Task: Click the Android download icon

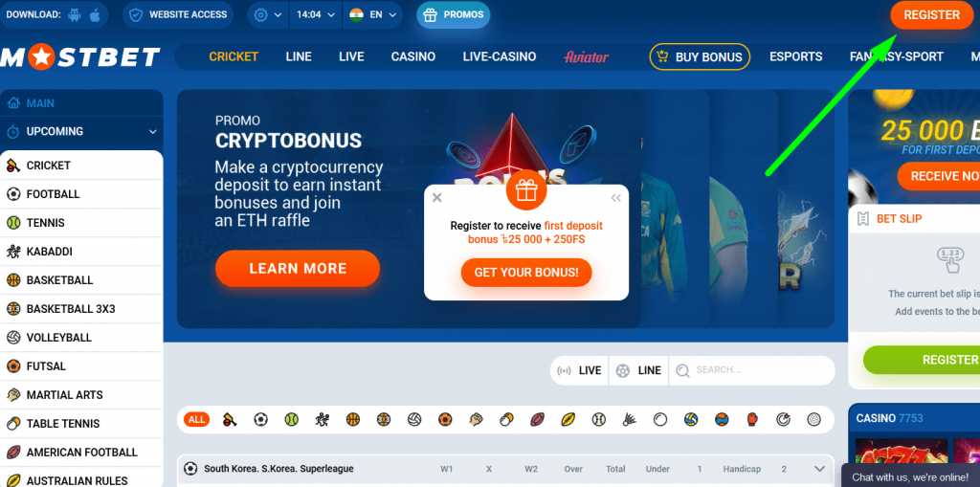Action: [x=74, y=14]
